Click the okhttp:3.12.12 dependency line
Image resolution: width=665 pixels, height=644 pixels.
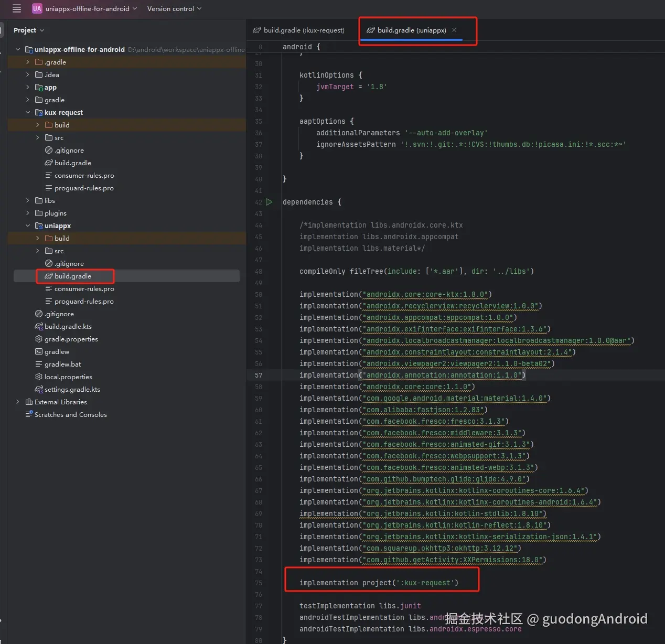pos(410,548)
